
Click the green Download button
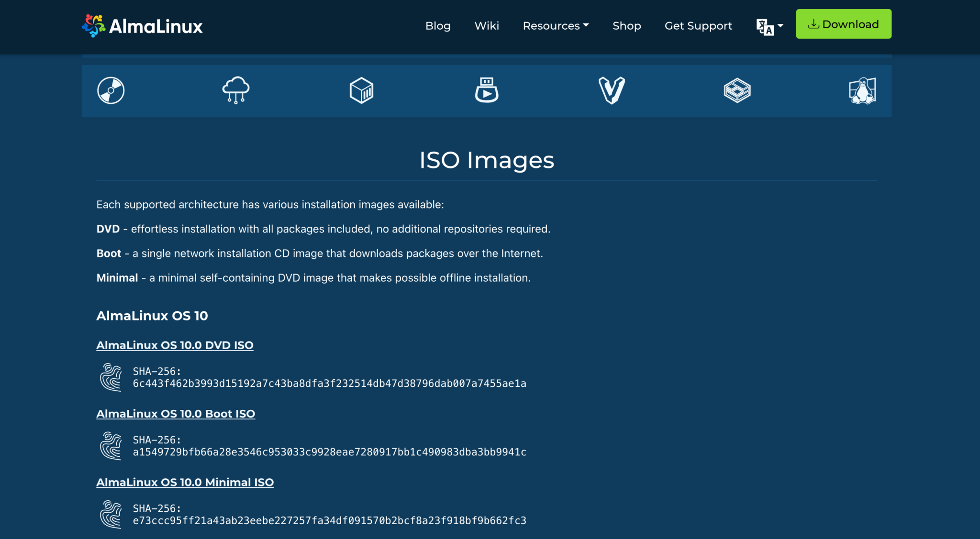[843, 24]
